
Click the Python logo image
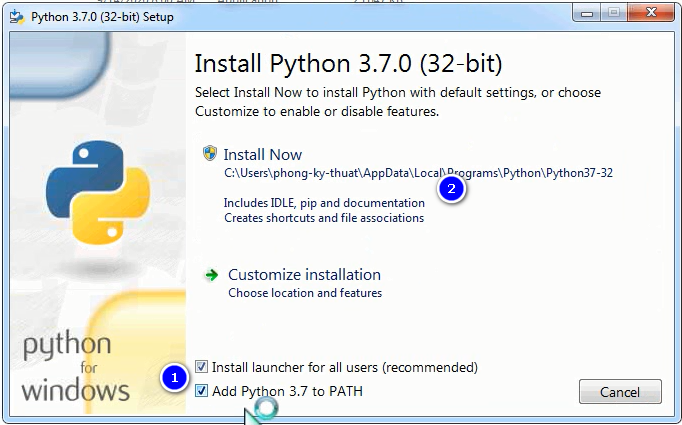(x=98, y=192)
